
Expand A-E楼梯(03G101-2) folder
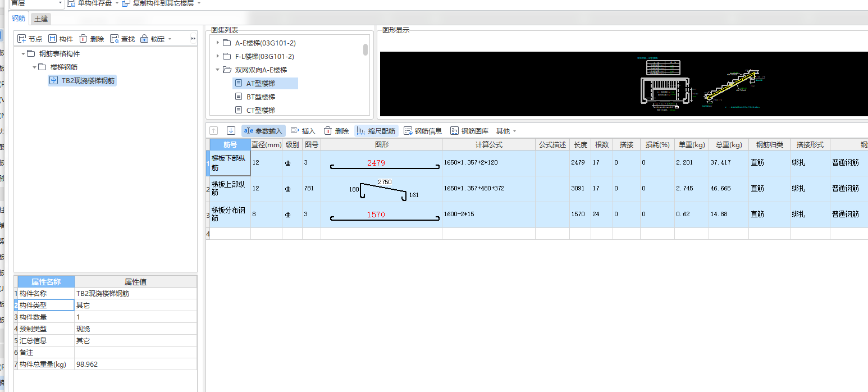(x=218, y=43)
